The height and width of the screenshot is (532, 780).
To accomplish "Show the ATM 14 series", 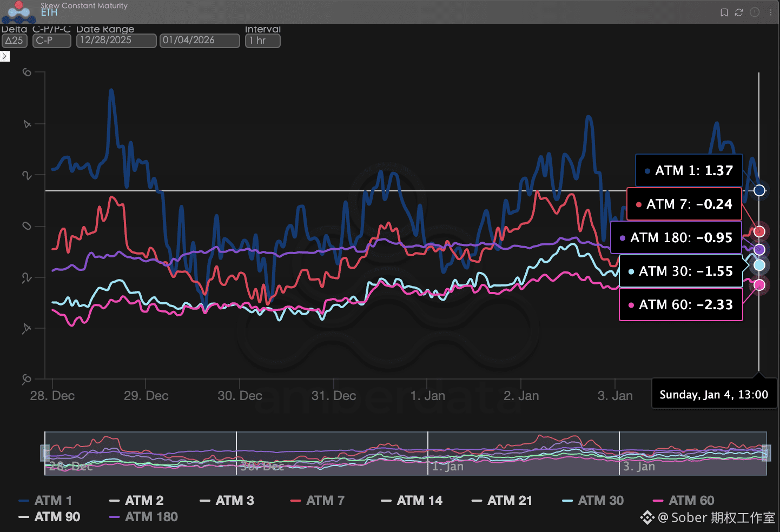I will coord(412,501).
